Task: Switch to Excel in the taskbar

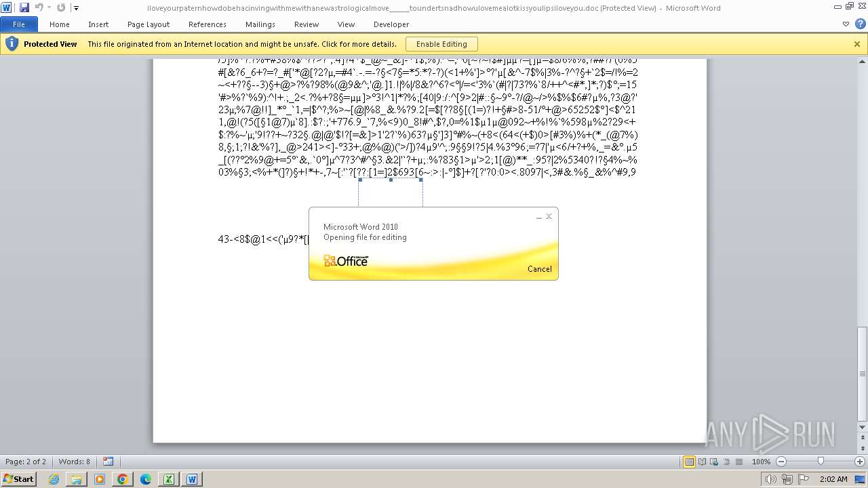Action: coord(169,479)
